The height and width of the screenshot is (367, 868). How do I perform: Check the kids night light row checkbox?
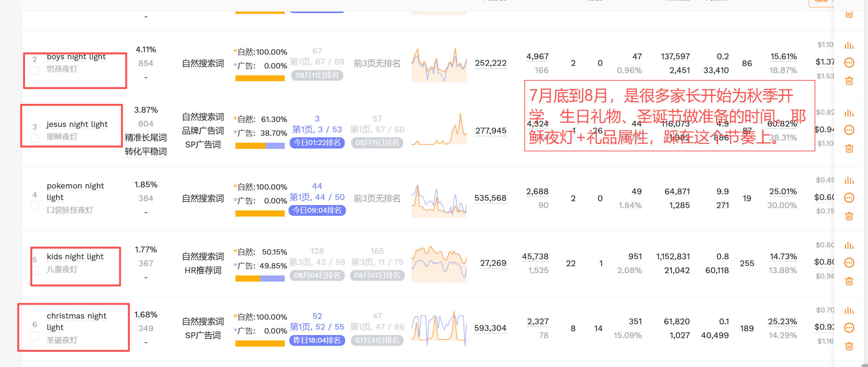[35, 271]
